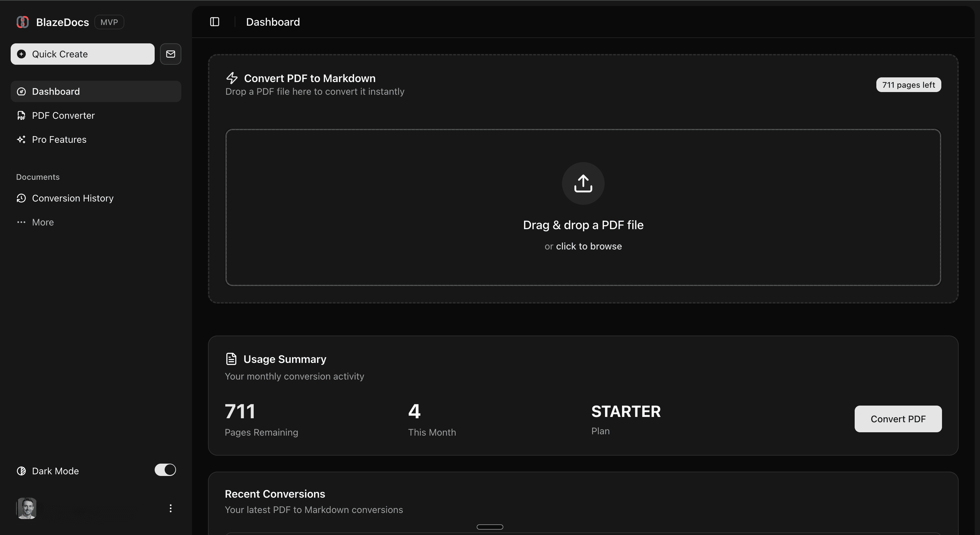Open the Quick Create menu
980x535 pixels.
pos(83,54)
